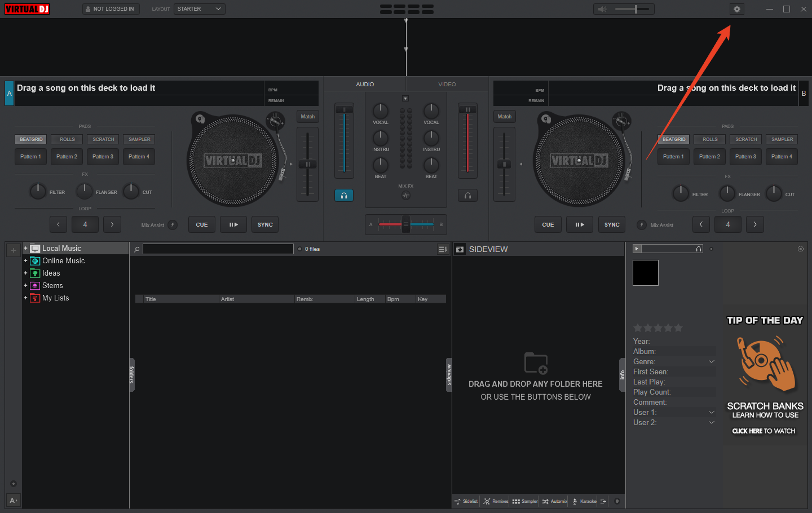Open settings with the gear icon
Screen dimensions: 812x513
coord(737,9)
